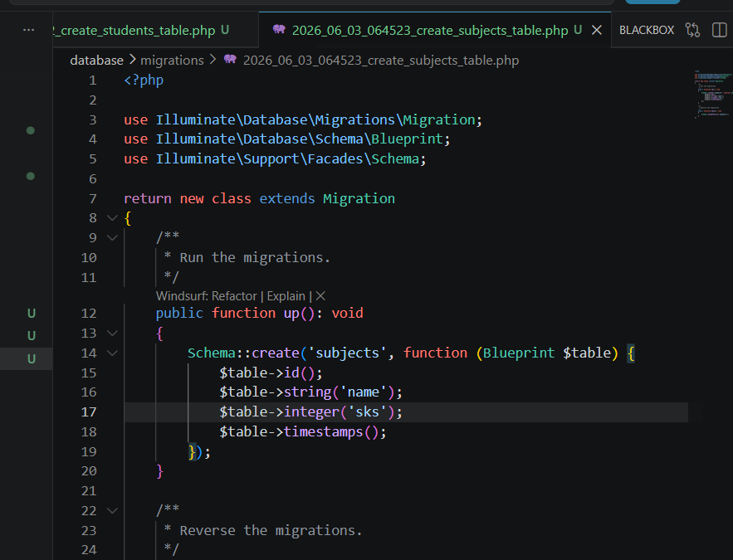Click the minimap code overview

tap(712, 94)
